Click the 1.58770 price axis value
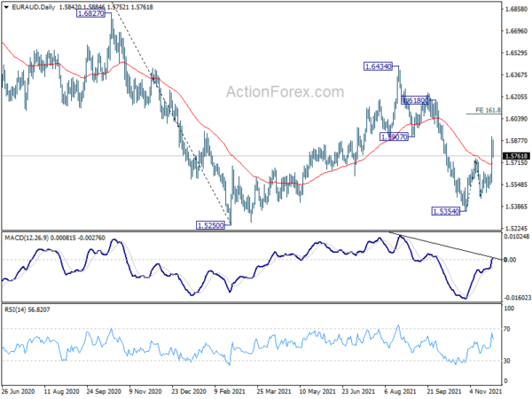The width and height of the screenshot is (532, 399). click(x=516, y=141)
